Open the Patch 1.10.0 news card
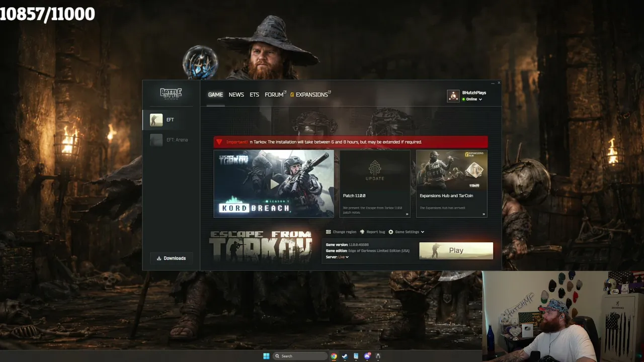 (x=375, y=184)
